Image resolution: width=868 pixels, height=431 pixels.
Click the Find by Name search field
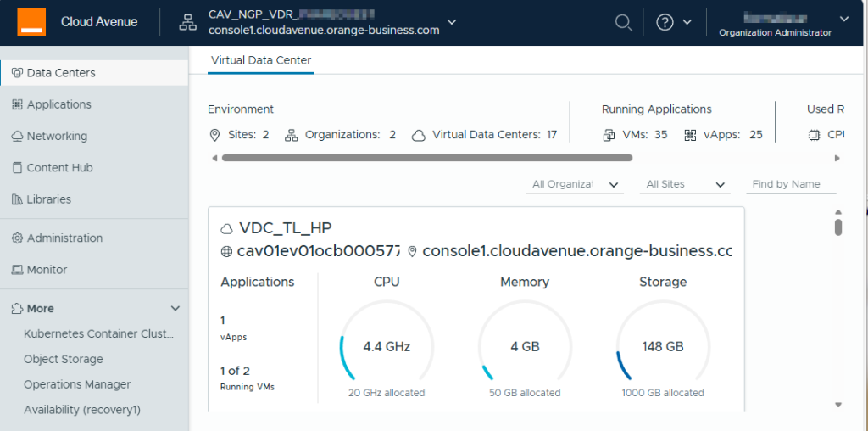(x=791, y=184)
